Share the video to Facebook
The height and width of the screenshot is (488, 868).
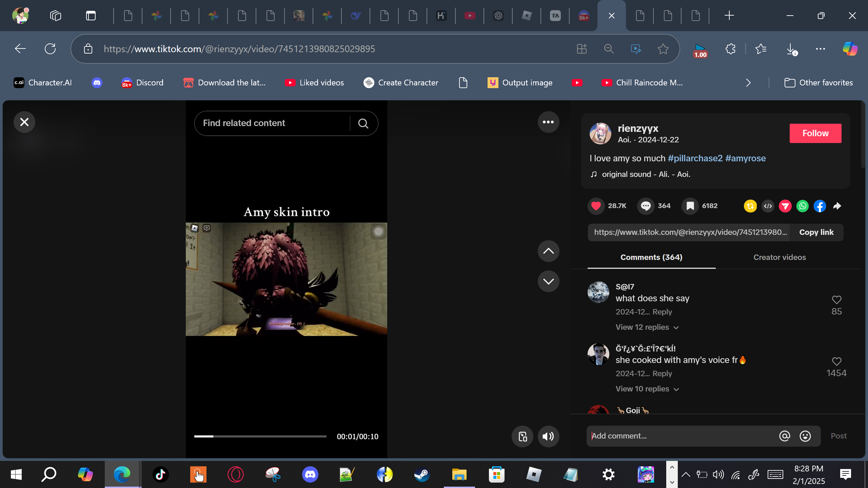pos(820,206)
